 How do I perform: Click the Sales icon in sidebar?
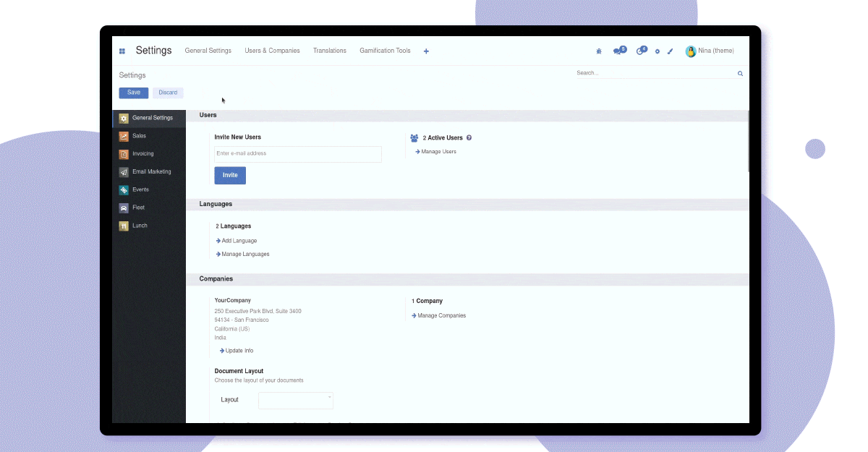coord(124,136)
